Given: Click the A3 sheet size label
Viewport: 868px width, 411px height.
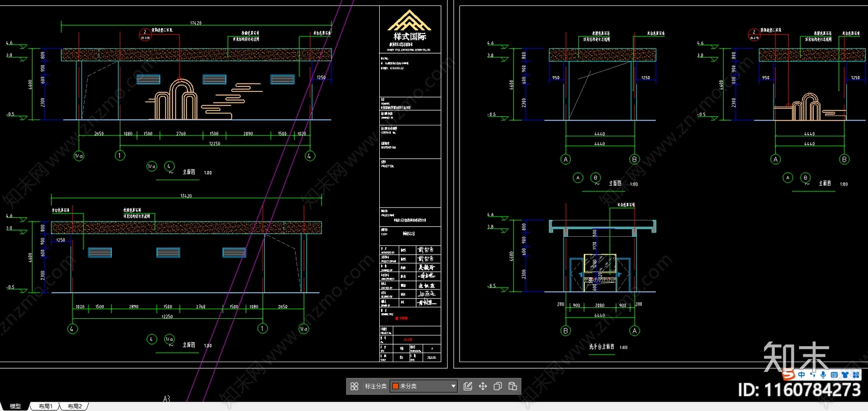Looking at the screenshot, I should point(167,399).
